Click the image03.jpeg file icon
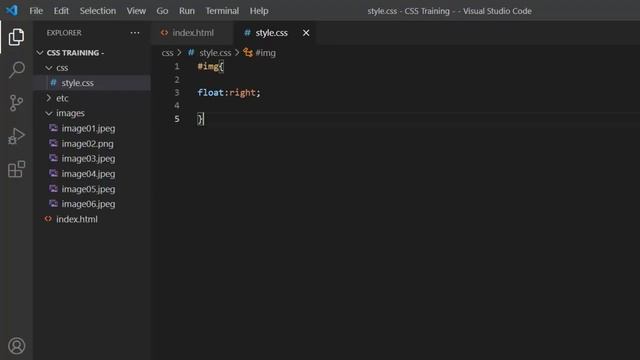The height and width of the screenshot is (360, 640). pos(53,158)
